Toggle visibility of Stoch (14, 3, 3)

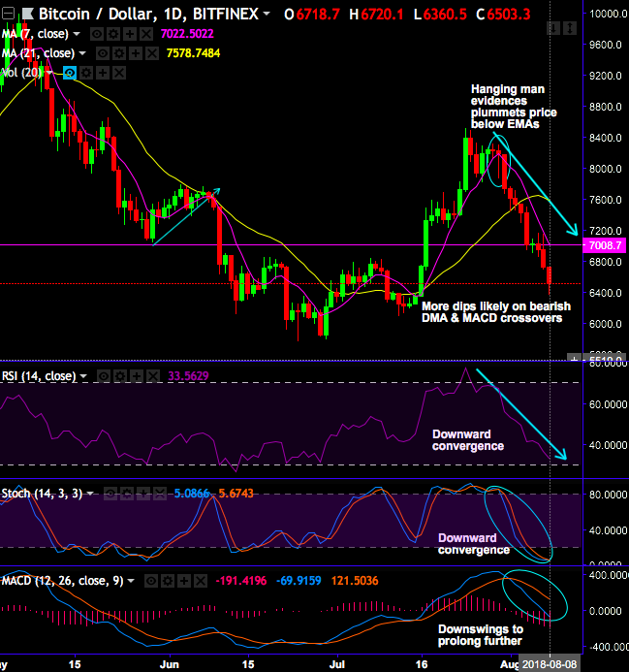pos(110,495)
